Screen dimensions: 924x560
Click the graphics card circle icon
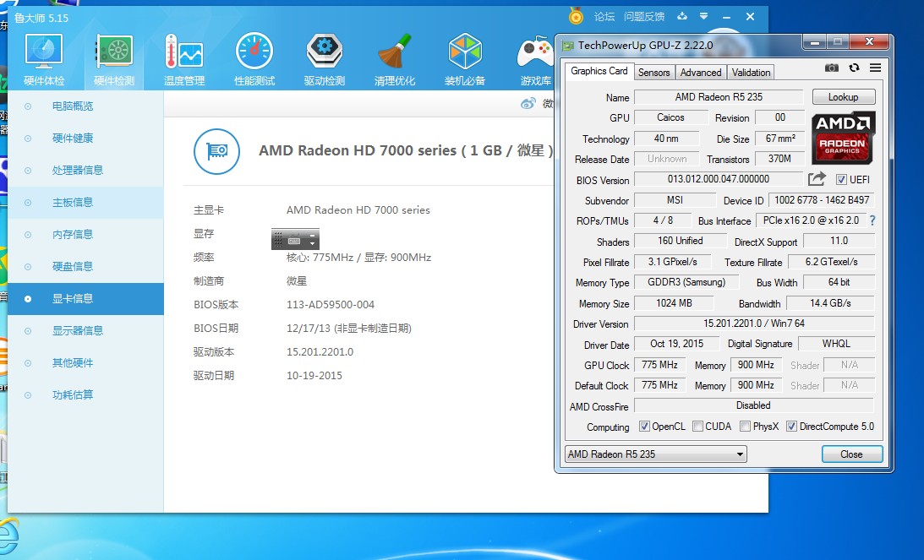[x=217, y=151]
